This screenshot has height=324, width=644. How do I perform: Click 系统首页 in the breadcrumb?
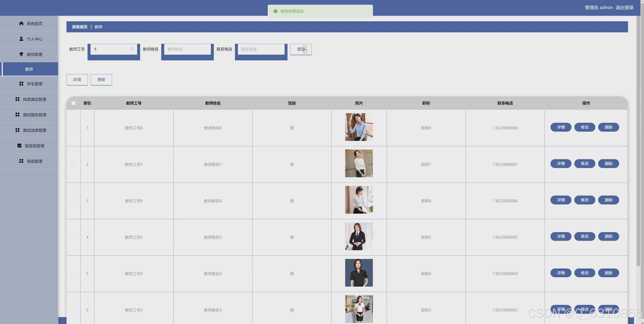coord(80,27)
